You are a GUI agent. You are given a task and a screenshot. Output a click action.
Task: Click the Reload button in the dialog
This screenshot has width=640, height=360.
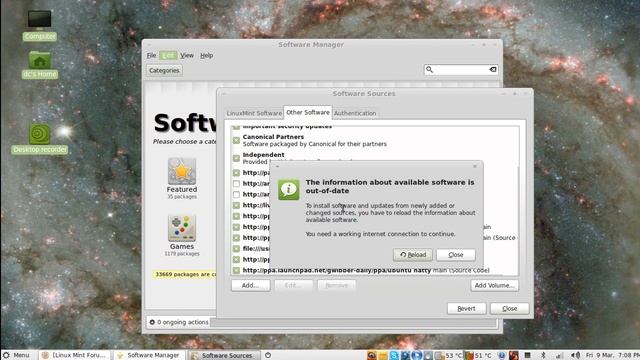point(413,255)
